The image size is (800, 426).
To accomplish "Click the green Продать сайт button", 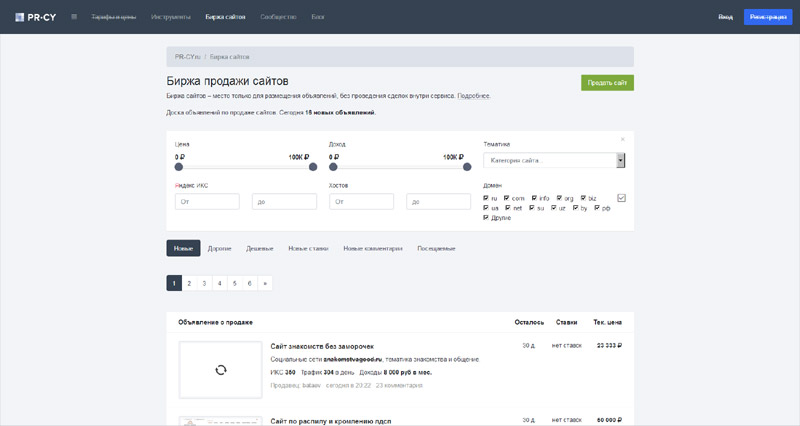I will click(x=607, y=83).
